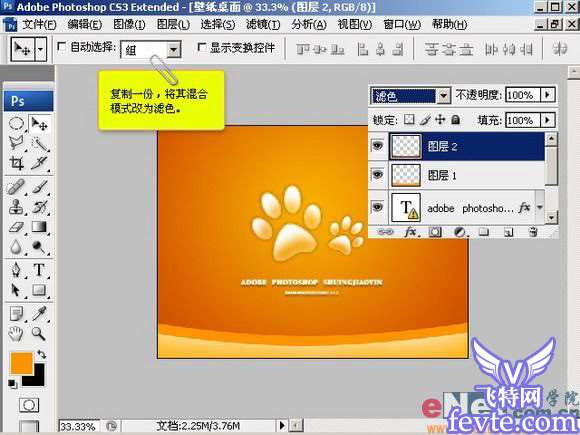Hide 图层 1 using its eye icon
Image resolution: width=580 pixels, height=435 pixels.
click(x=377, y=174)
